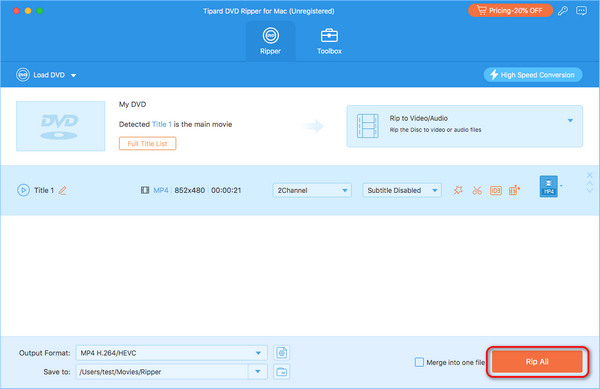Expand the Load DVD dropdown arrow

73,75
